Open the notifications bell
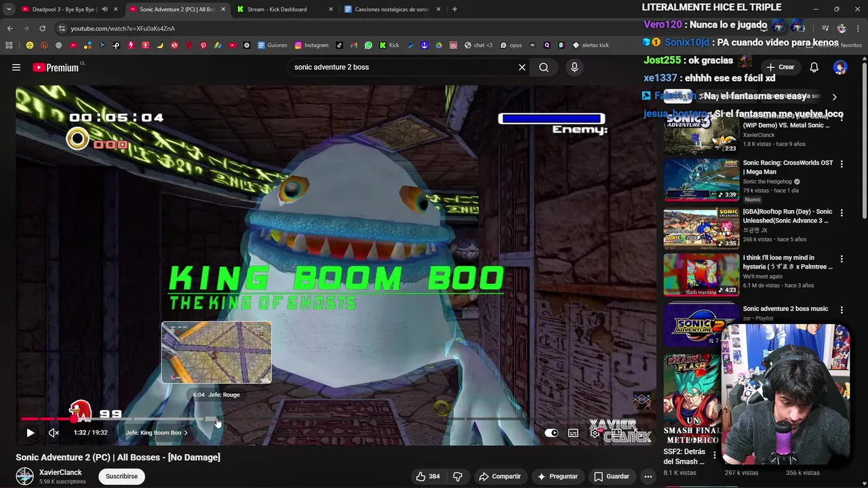Screen dimensions: 868x488 pyautogui.click(x=814, y=67)
